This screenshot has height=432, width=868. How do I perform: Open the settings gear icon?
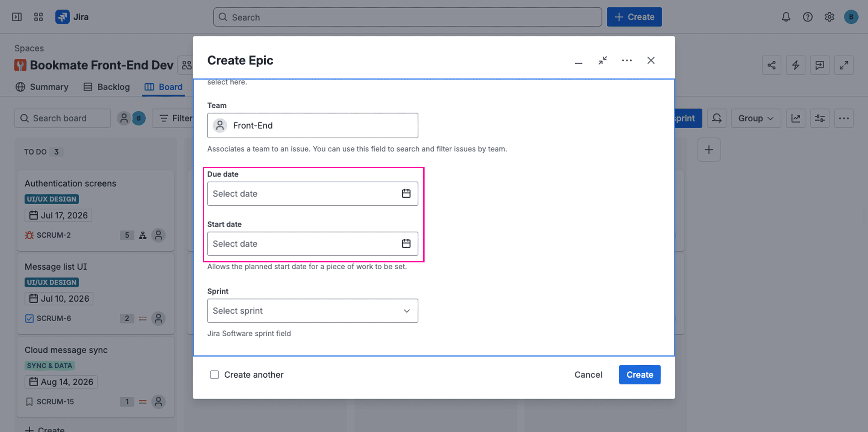tap(829, 17)
